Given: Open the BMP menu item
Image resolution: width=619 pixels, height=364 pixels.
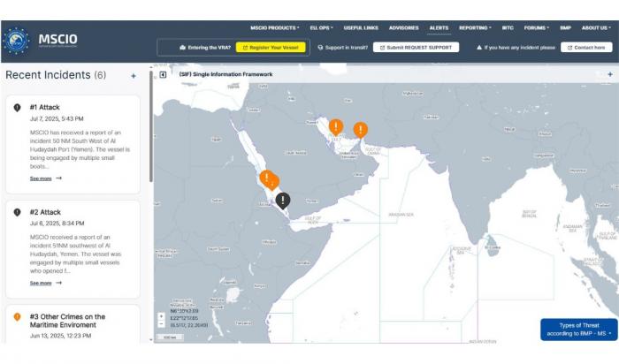Looking at the screenshot, I should (x=565, y=28).
